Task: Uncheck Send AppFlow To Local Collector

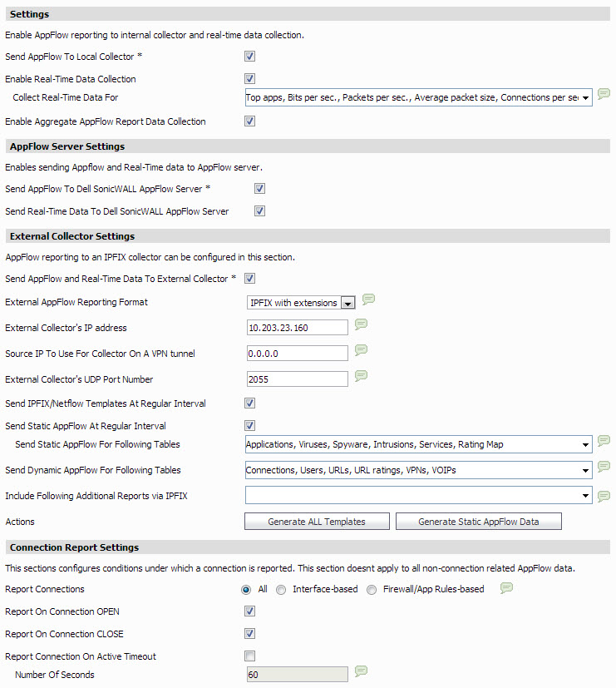Action: [250, 57]
